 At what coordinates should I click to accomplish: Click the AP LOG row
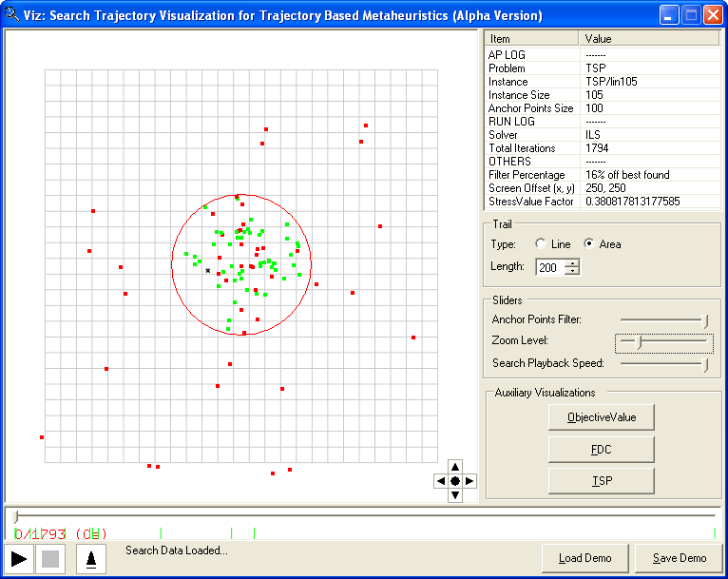(x=603, y=55)
